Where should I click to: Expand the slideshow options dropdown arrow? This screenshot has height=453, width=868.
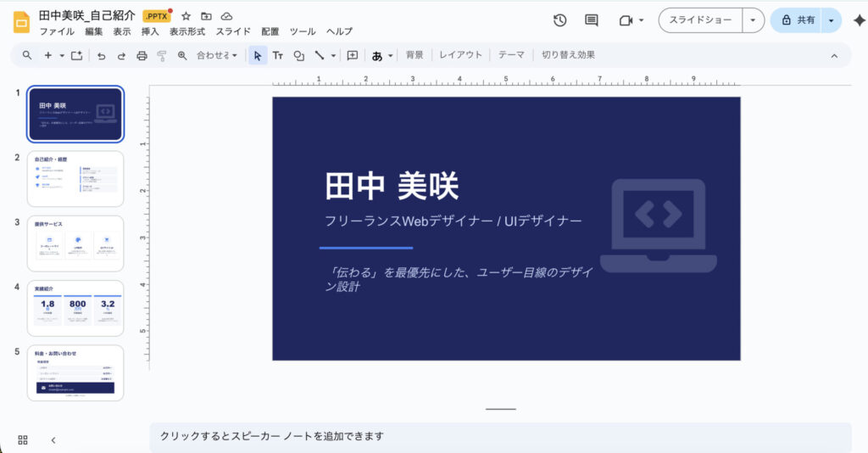pos(753,20)
